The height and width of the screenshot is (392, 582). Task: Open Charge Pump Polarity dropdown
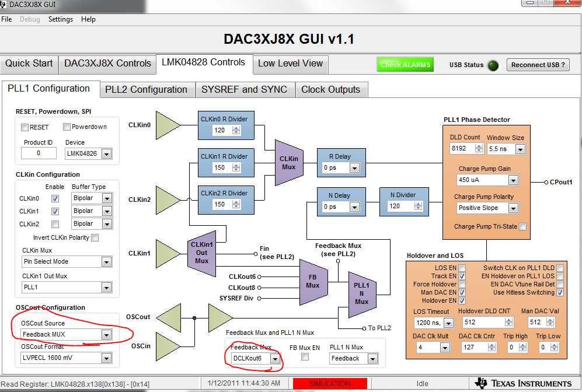513,208
